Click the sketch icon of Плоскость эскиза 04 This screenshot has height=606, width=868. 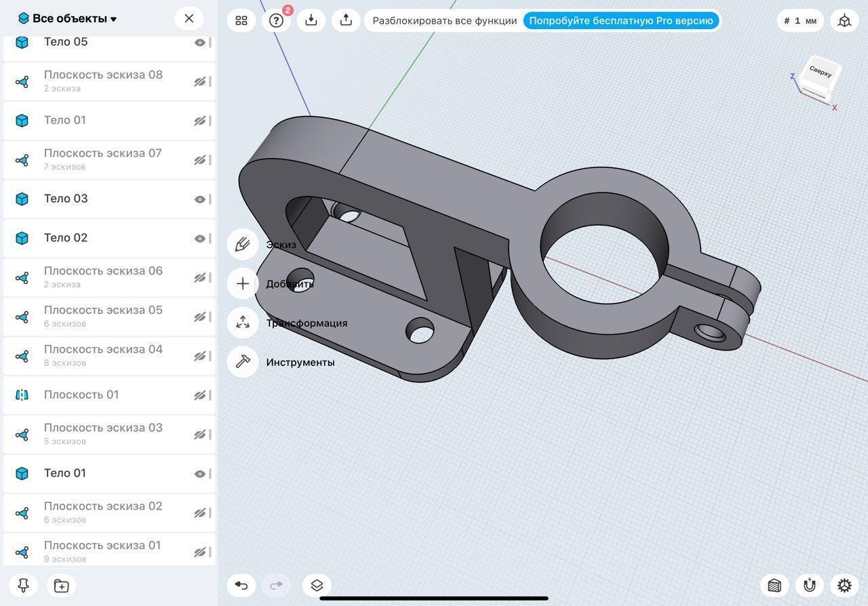(22, 356)
